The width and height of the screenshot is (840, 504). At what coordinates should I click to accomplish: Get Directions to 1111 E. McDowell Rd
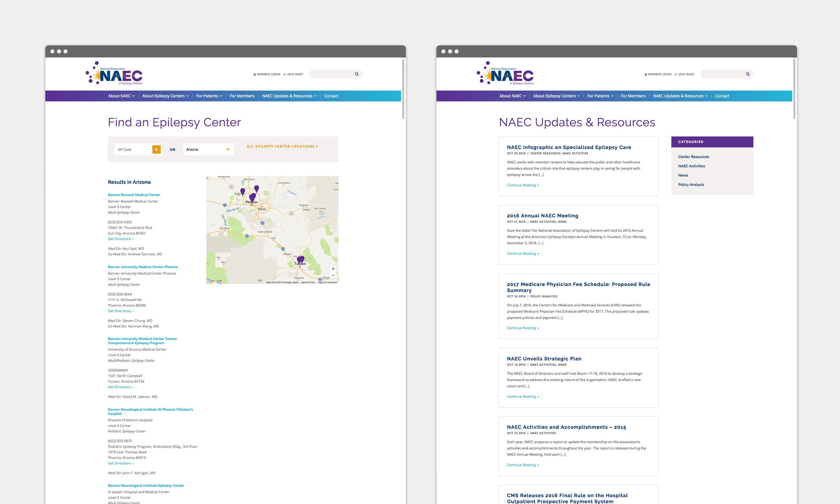click(x=121, y=311)
